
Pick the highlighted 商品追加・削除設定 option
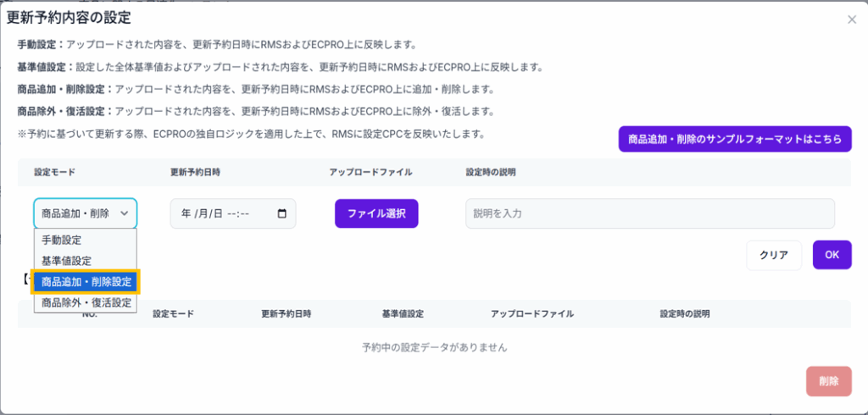point(86,282)
